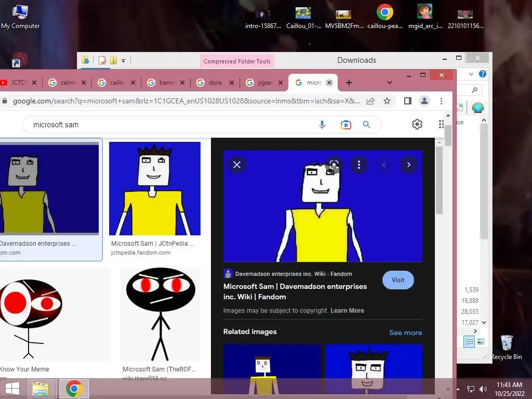Viewport: 532px width, 399px height.
Task: Click voice search microphone icon
Action: pos(322,125)
